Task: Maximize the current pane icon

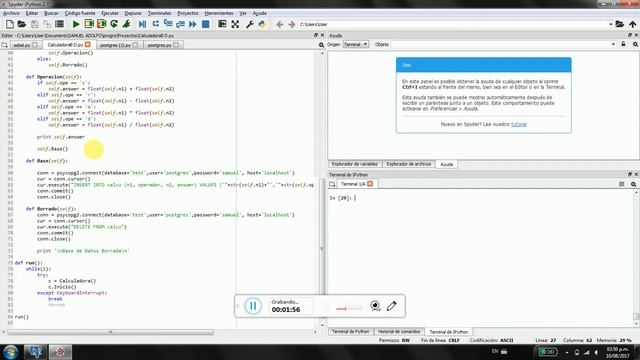Action: coord(222,24)
